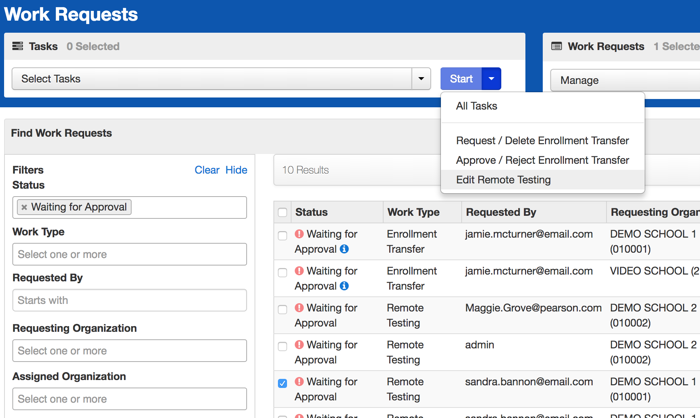Select Approve / Reject Enrollment Transfer option

tap(542, 160)
